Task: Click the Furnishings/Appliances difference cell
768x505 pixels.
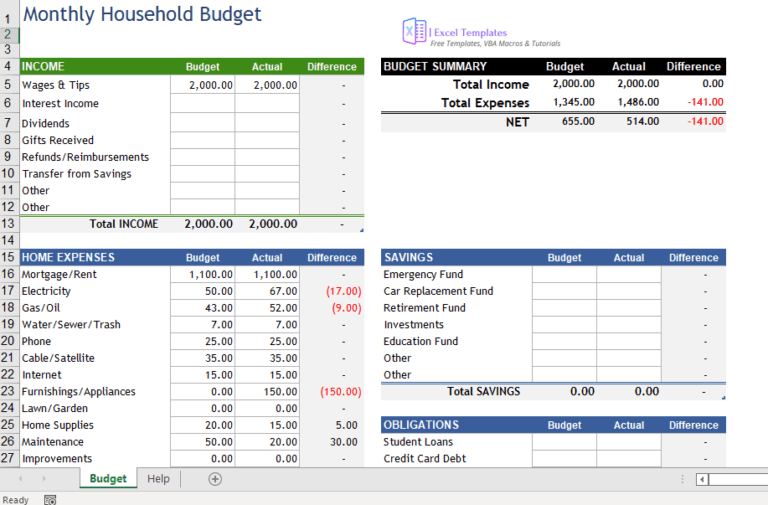Action: 332,392
